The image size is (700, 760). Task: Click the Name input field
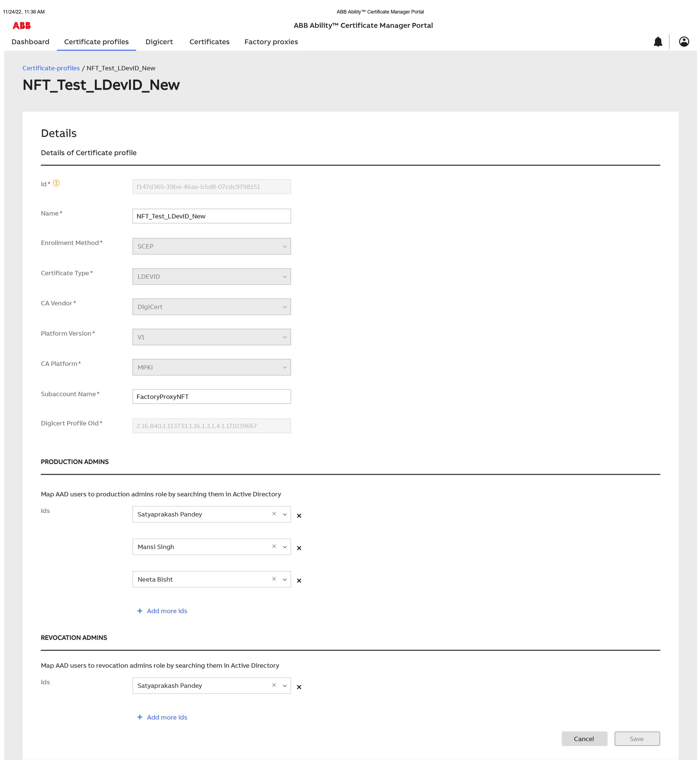(212, 216)
